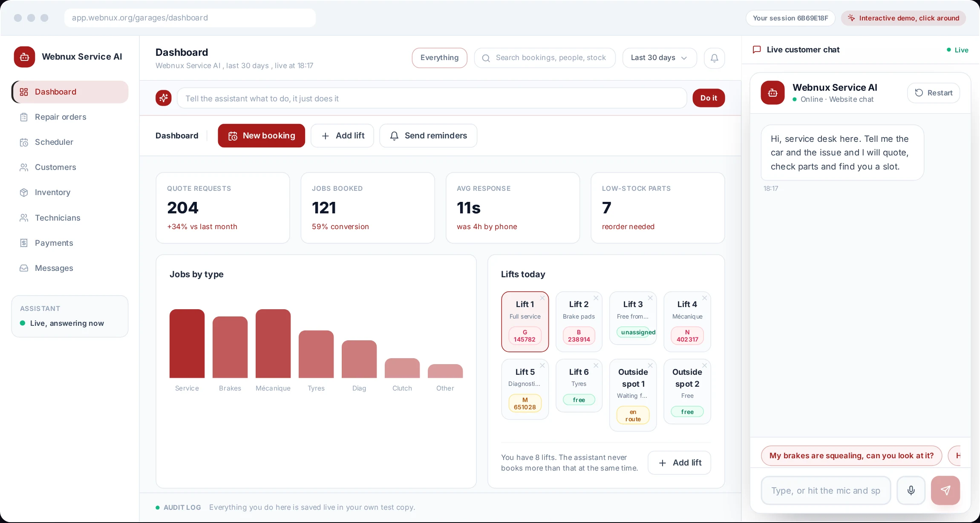Remove Lift 4 with its X

click(704, 298)
